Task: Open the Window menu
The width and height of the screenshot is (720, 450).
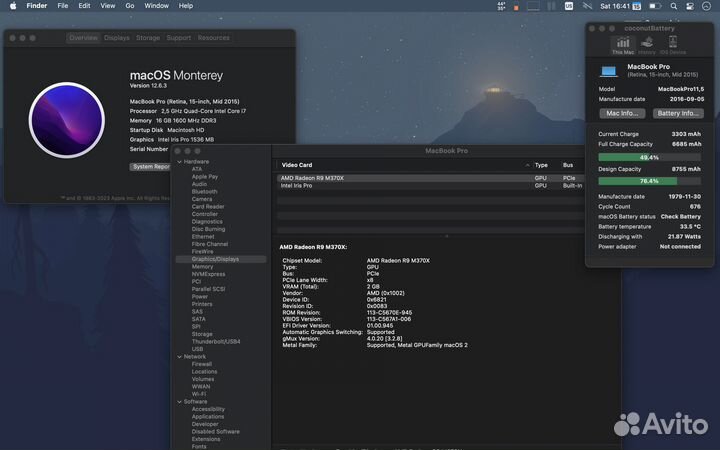Action: [157, 6]
